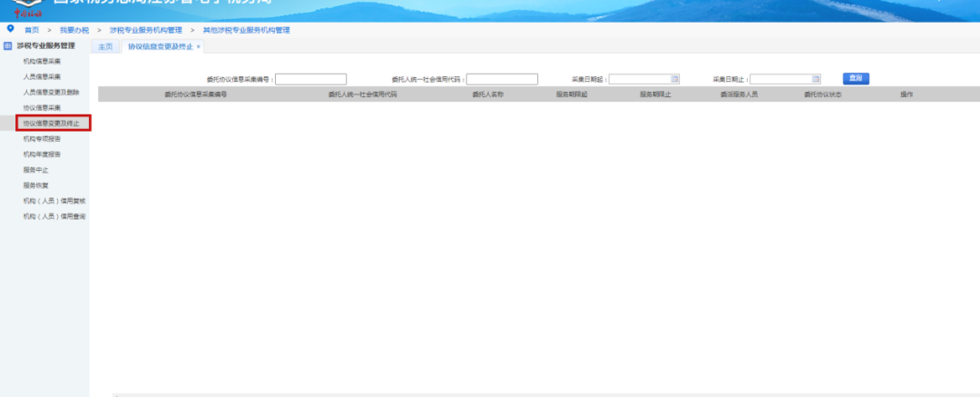Click into the 采集日期起 date field
980x397 pixels.
tap(643, 79)
